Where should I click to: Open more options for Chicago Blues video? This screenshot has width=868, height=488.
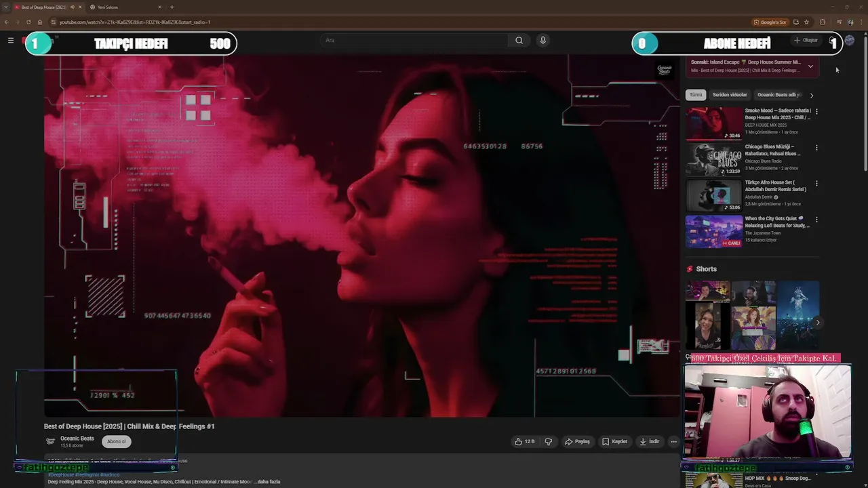click(x=816, y=147)
